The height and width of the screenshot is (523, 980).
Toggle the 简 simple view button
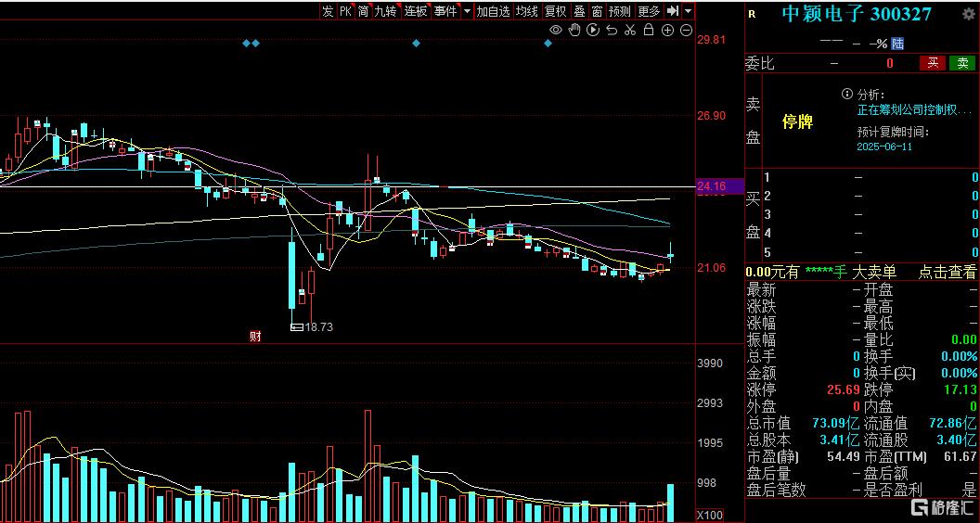point(363,10)
